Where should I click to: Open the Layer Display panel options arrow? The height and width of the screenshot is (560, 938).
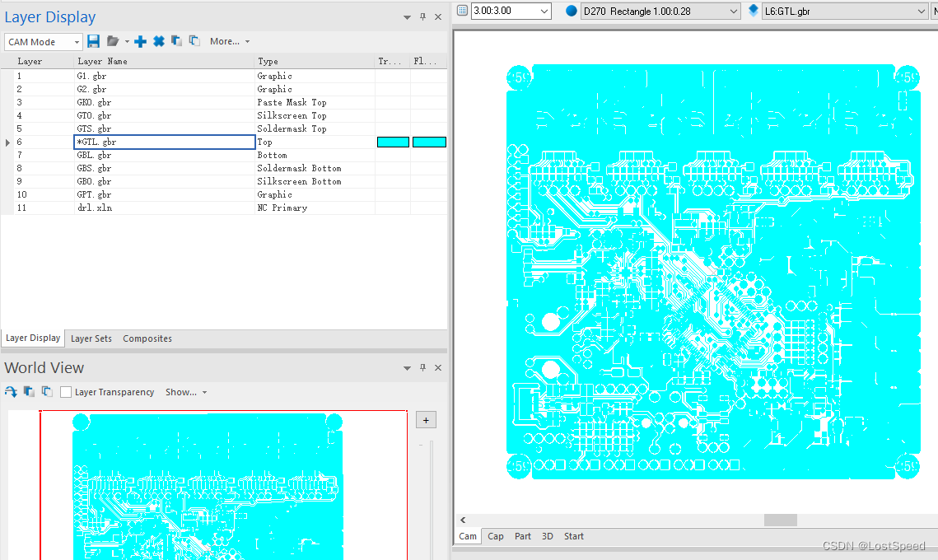(x=407, y=17)
